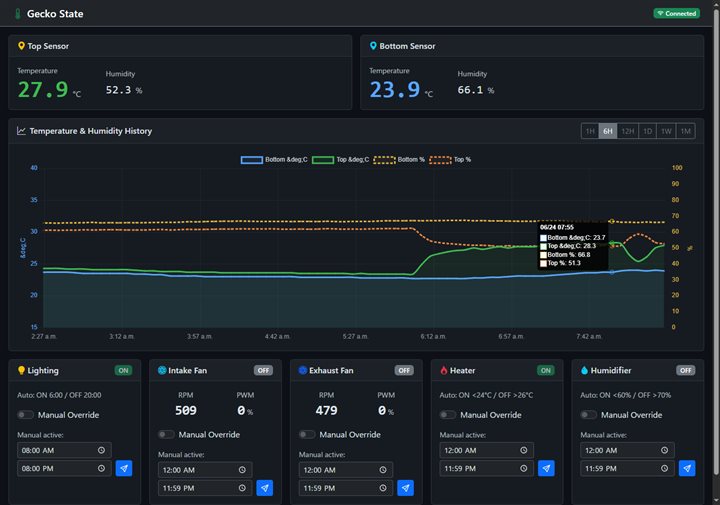The width and height of the screenshot is (720, 505).
Task: Click Exhaust Fan 12:00 AM time field
Action: [346, 470]
